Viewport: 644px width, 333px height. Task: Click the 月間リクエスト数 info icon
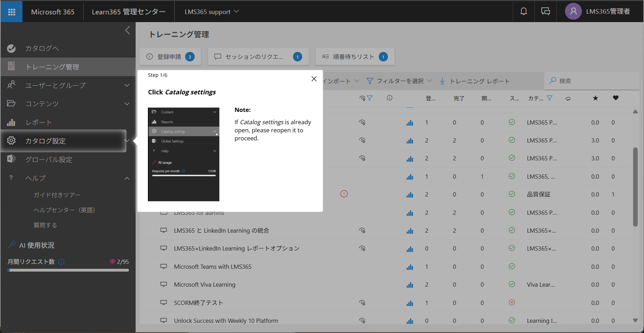coord(61,262)
